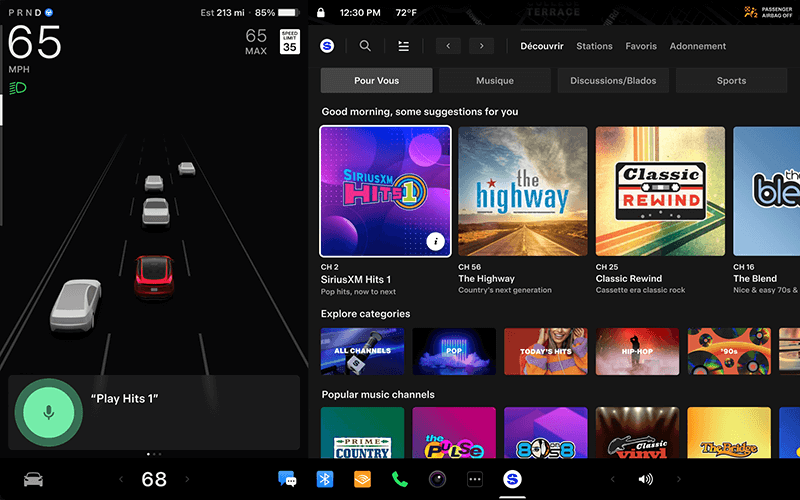Tap the microphone voice command button
The height and width of the screenshot is (500, 800).
pos(48,412)
